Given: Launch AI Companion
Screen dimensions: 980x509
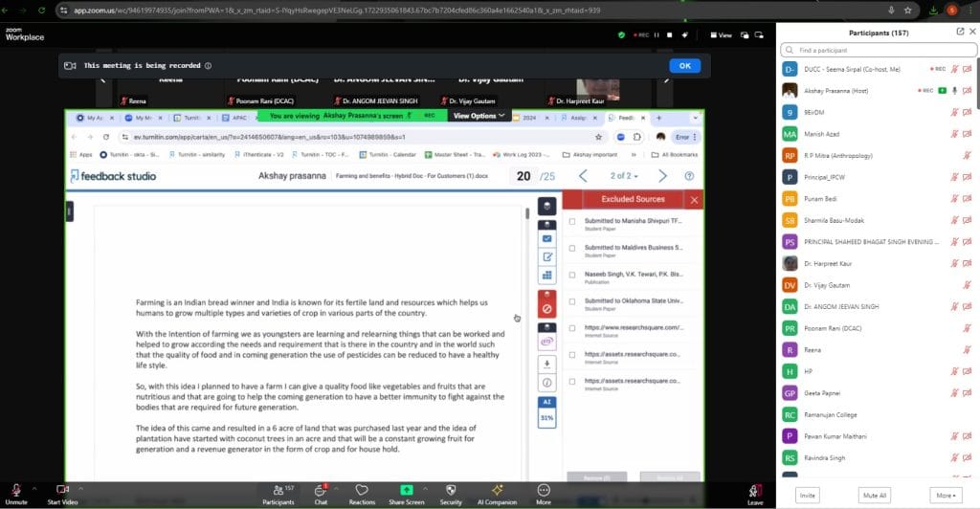Looking at the screenshot, I should [497, 491].
